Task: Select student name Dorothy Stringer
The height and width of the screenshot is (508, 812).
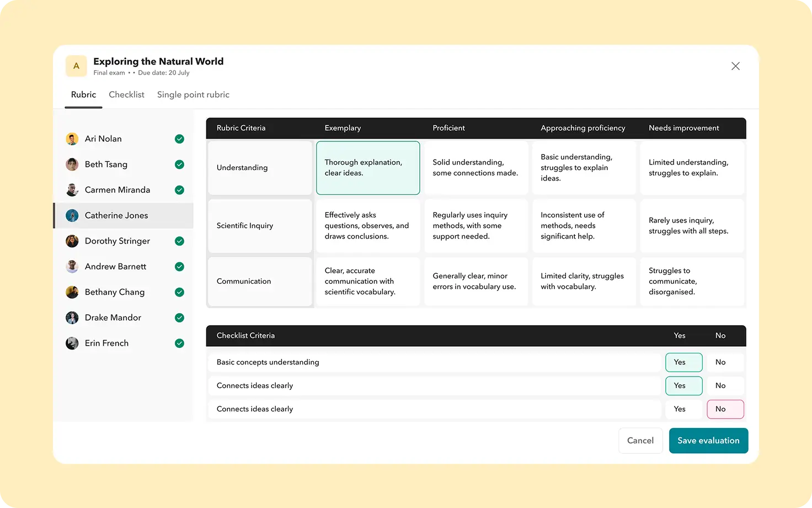Action: click(x=117, y=241)
